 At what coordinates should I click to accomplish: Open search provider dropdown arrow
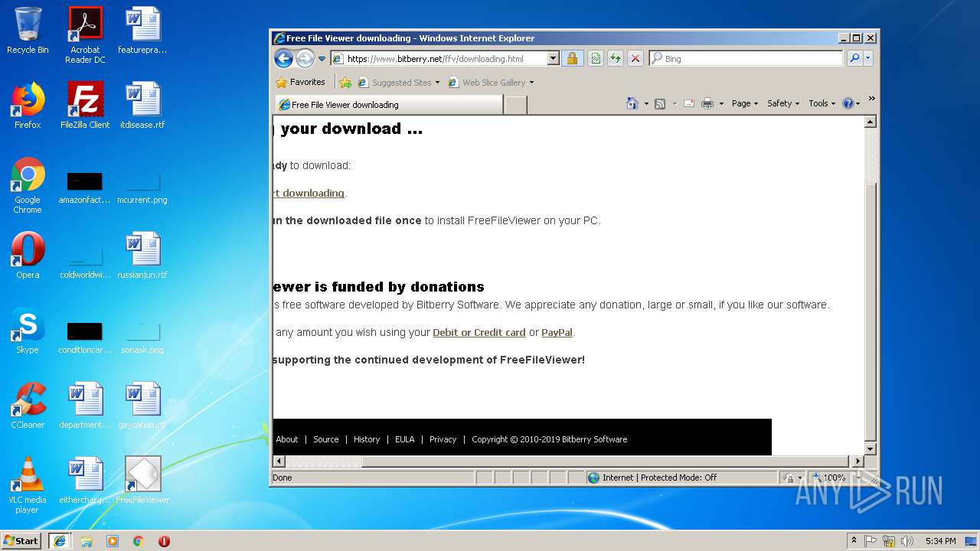point(867,58)
